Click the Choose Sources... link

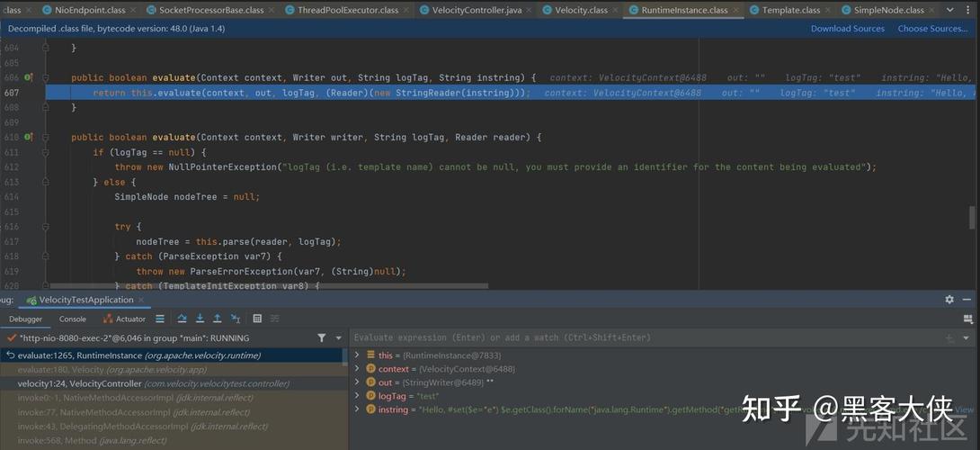[x=932, y=28]
